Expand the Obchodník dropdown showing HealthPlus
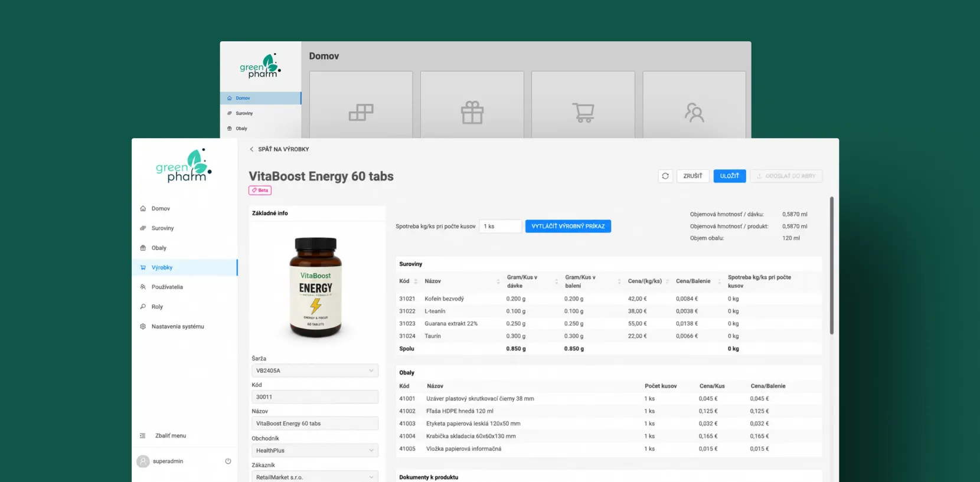Screen dimensions: 980x482 pyautogui.click(x=315, y=450)
